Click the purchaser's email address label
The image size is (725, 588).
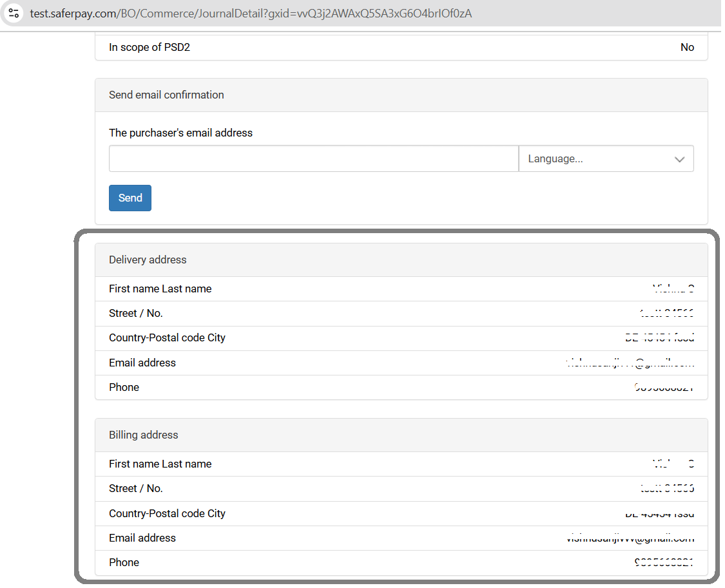[180, 133]
